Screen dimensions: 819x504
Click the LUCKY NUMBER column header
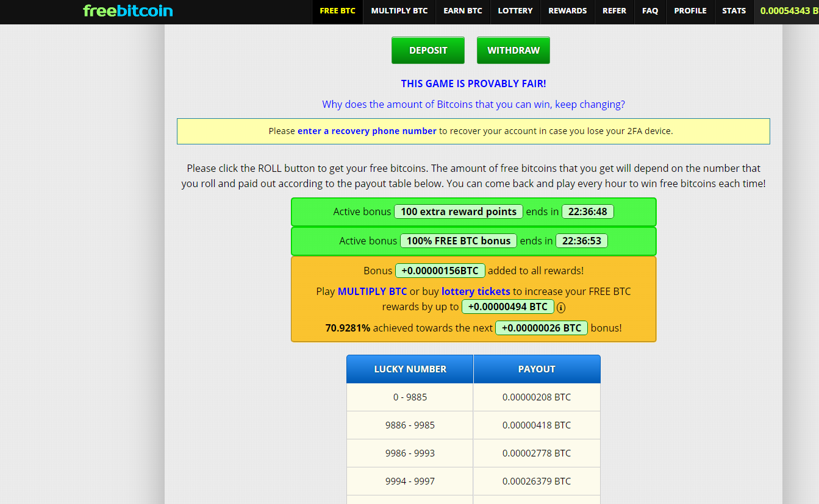pyautogui.click(x=410, y=369)
